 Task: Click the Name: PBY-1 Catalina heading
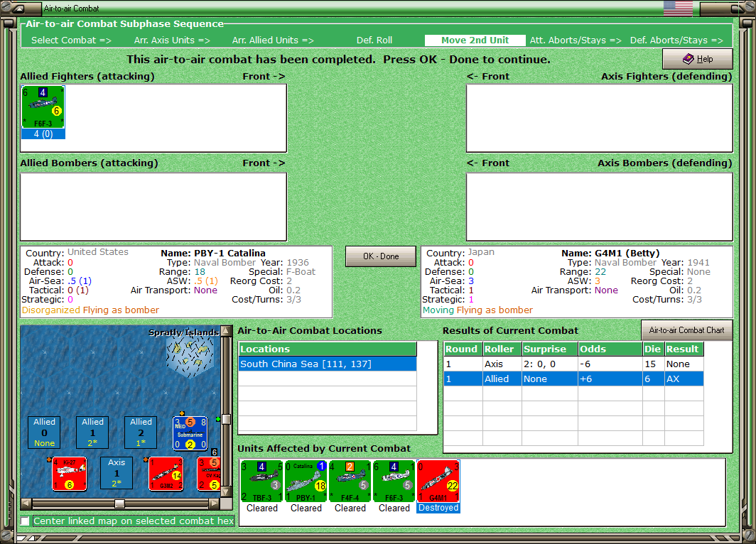click(x=213, y=253)
